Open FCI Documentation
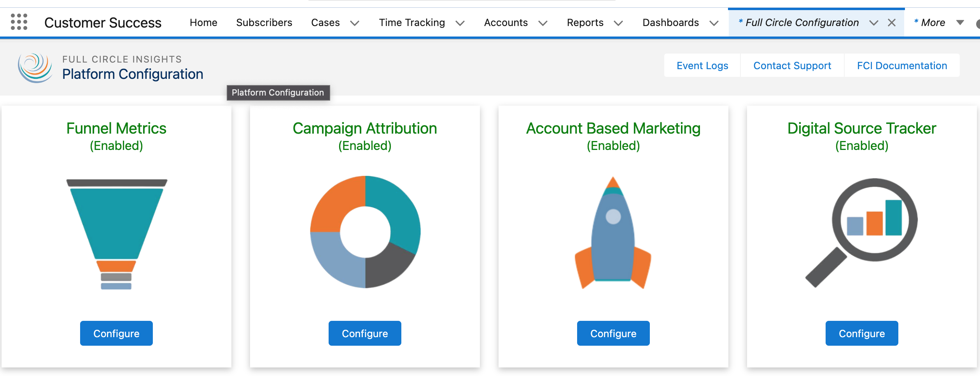Image resolution: width=980 pixels, height=376 pixels. 902,66
